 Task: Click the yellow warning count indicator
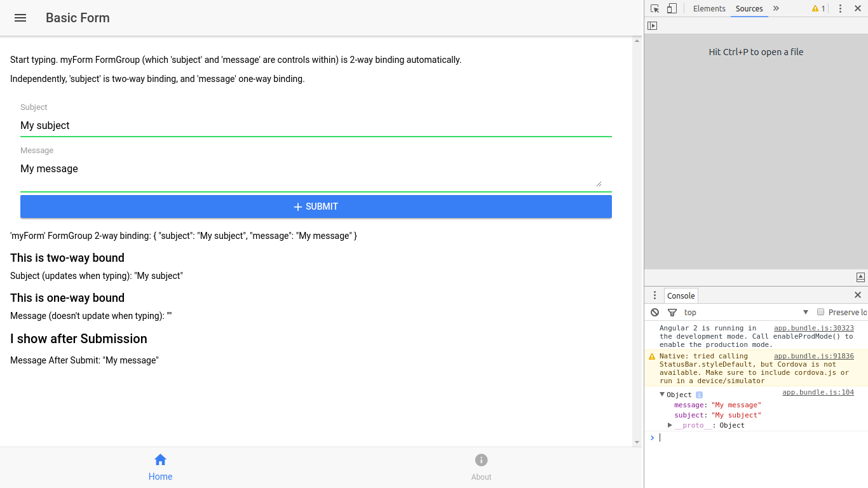click(818, 9)
